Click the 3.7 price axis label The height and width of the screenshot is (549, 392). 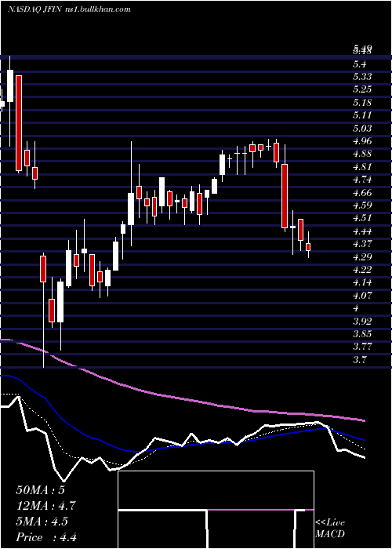[360, 359]
